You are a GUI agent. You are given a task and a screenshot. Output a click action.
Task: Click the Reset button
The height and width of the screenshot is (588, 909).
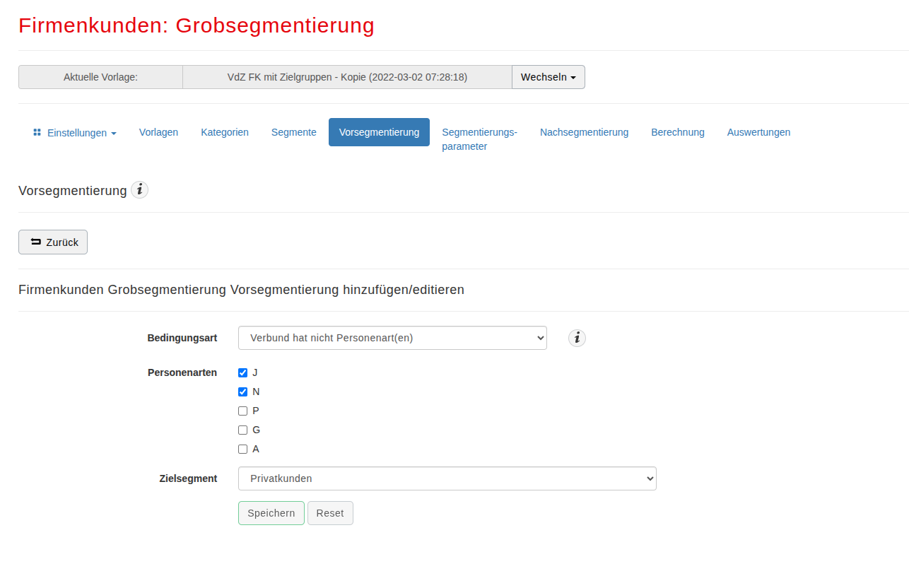330,513
